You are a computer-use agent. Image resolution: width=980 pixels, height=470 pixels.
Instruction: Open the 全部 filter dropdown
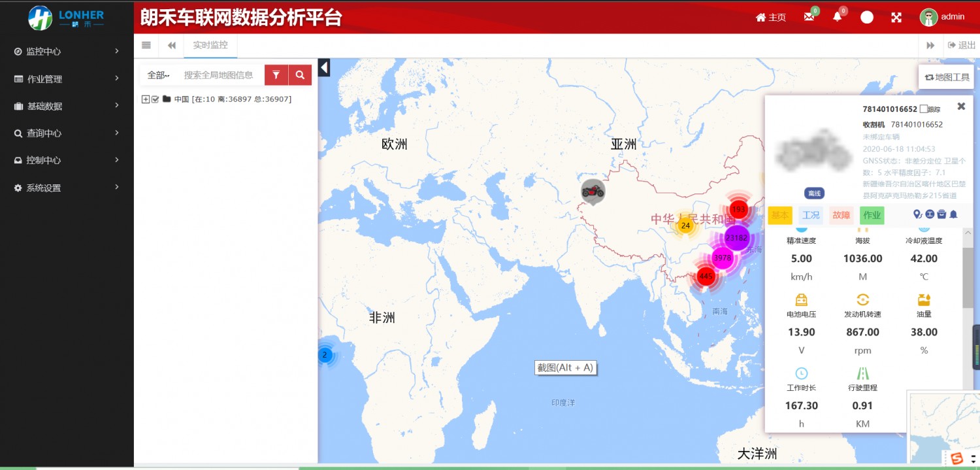coord(158,75)
